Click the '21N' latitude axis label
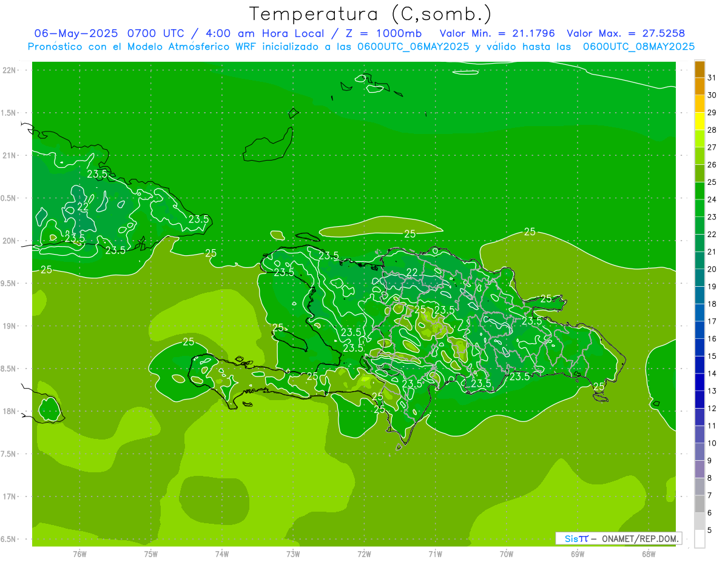 tap(10, 155)
